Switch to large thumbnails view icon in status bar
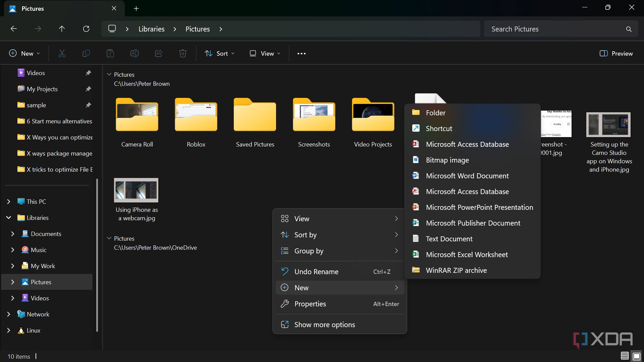 636,356
